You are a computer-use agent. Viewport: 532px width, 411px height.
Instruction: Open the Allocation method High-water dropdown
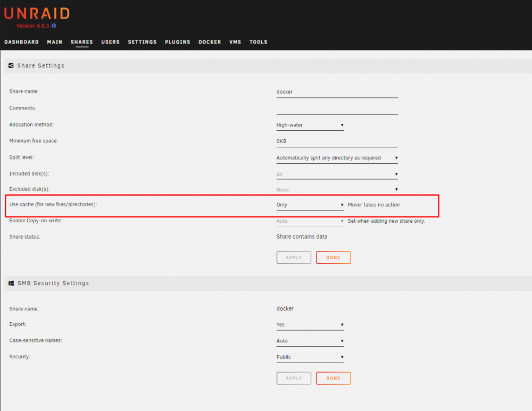[310, 125]
